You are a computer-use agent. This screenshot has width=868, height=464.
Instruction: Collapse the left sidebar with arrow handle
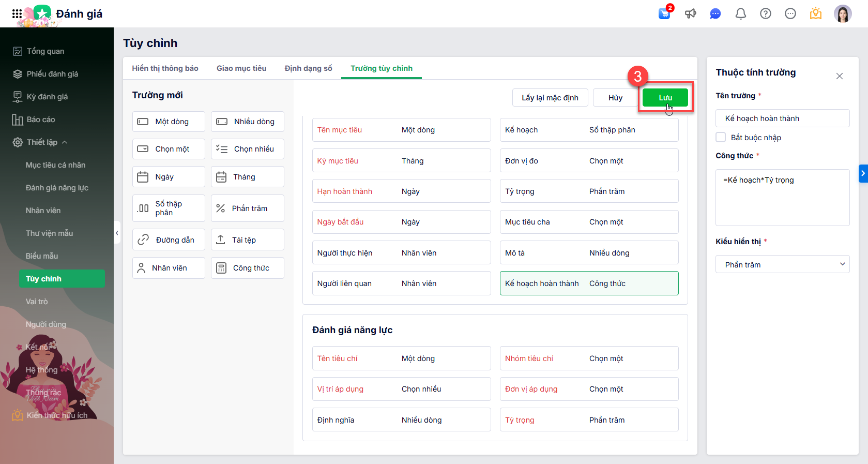tap(117, 233)
